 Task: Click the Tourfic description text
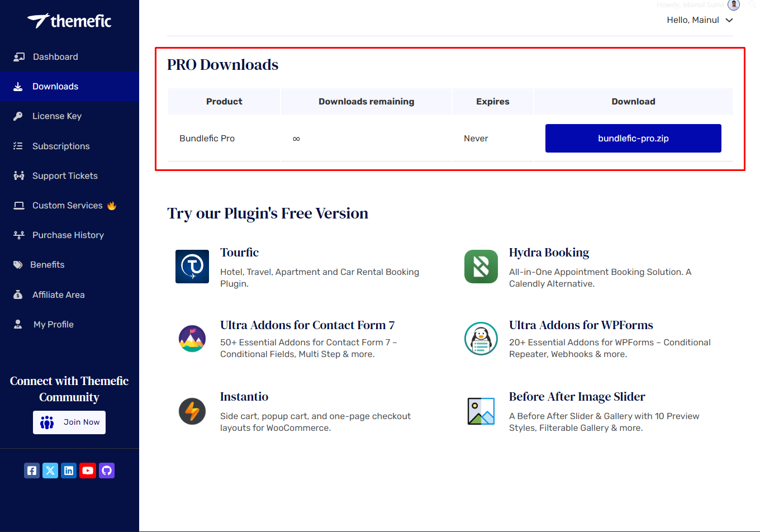320,278
